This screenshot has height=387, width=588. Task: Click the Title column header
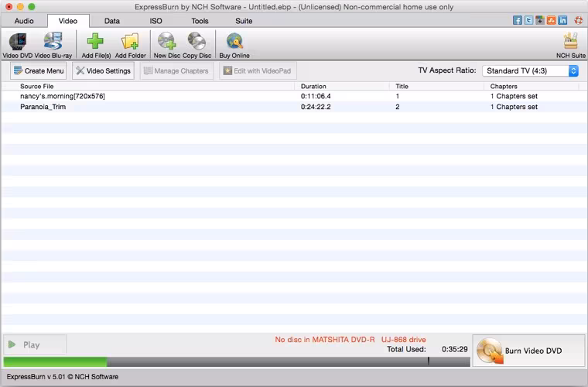[x=402, y=86]
